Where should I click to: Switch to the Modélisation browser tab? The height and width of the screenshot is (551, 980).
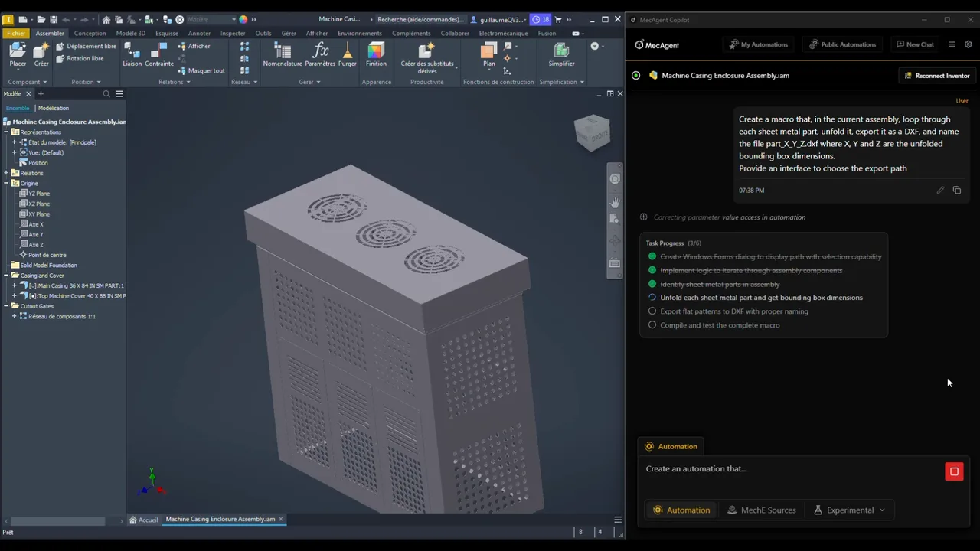click(x=54, y=108)
